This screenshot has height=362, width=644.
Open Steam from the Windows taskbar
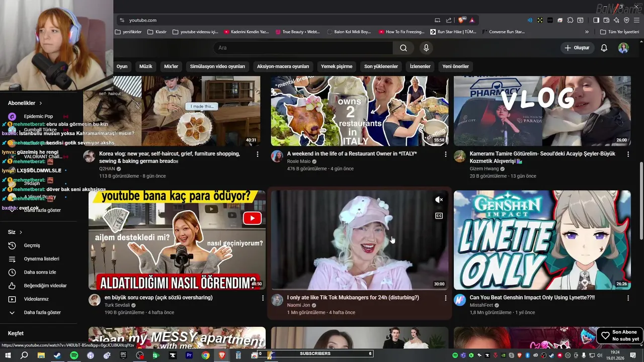(x=57, y=355)
